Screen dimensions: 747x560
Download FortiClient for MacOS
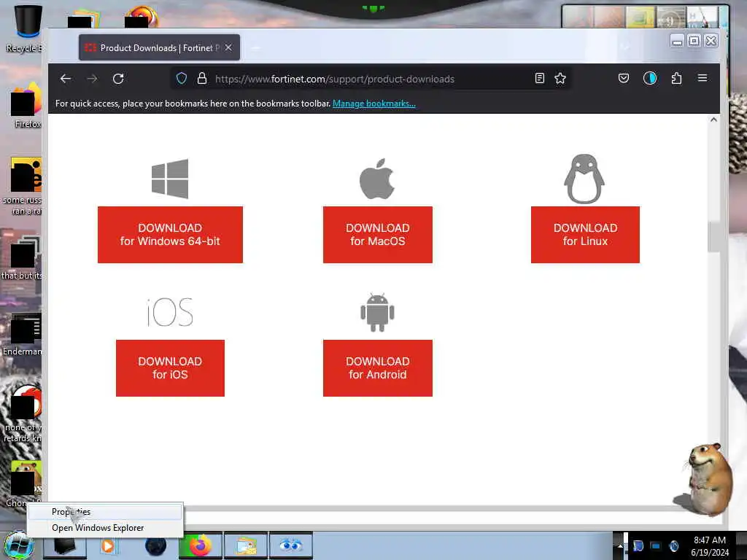[x=378, y=235]
